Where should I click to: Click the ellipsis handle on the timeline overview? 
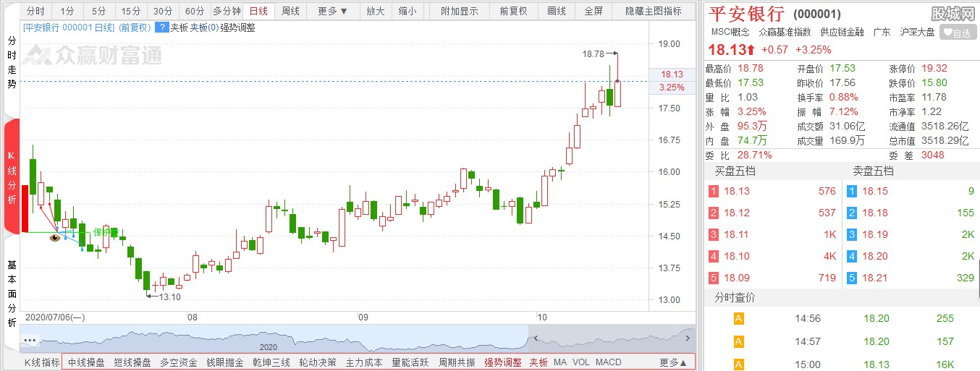click(30, 339)
